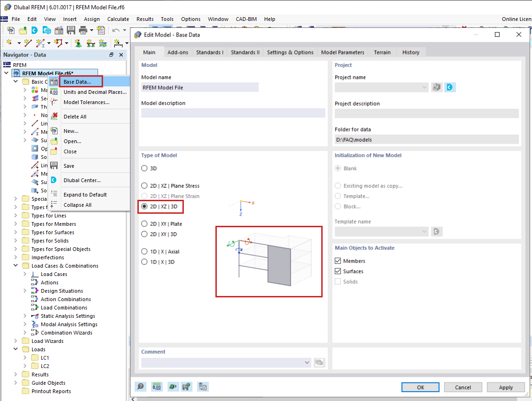532x401 pixels.
Task: Select the New Member tool with I-profile icon
Action: pos(41,42)
